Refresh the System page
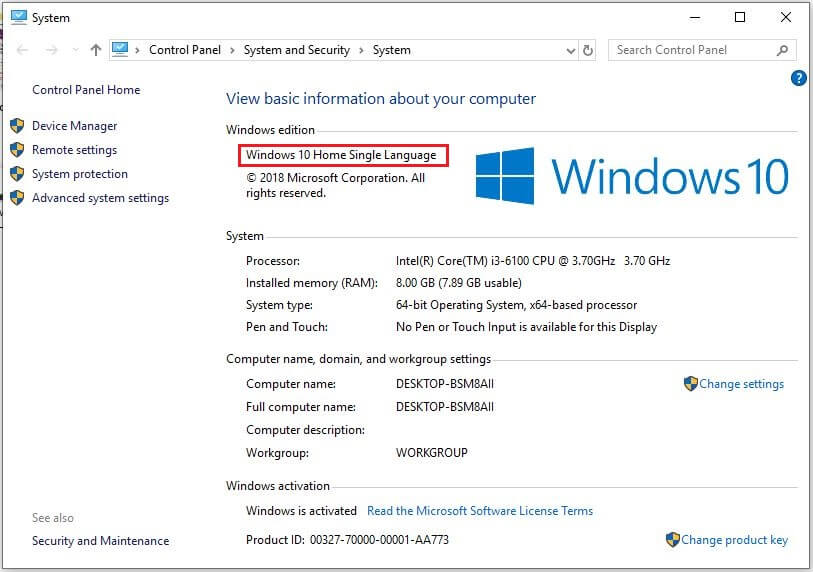 point(587,50)
